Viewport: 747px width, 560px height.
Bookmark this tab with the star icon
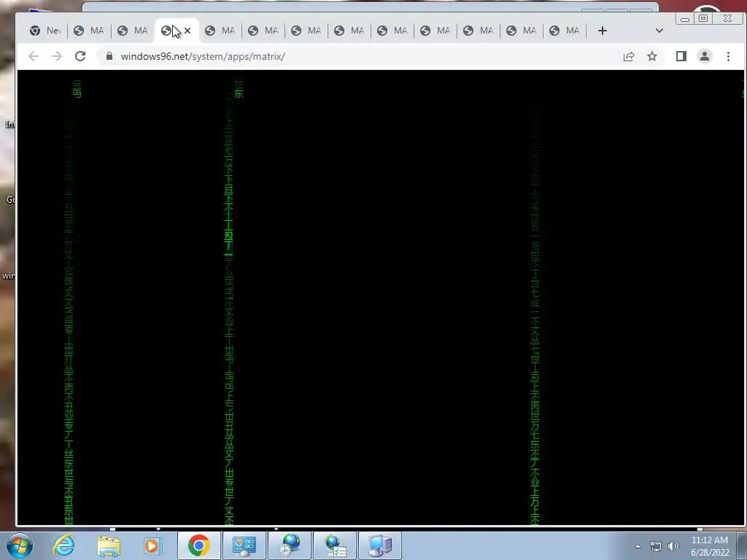[652, 56]
